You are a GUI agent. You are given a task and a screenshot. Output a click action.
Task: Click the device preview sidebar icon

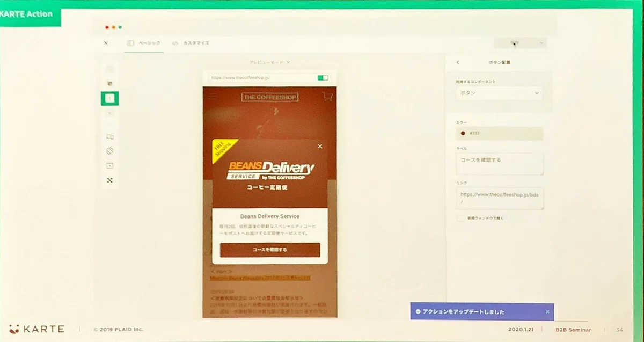click(110, 137)
